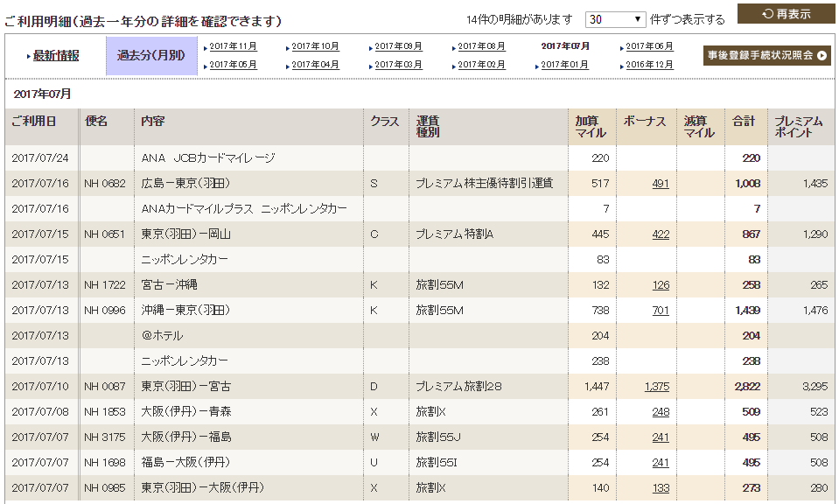
Task: Select プレミアム株主優待割引運賃 fare text
Action: tap(485, 184)
